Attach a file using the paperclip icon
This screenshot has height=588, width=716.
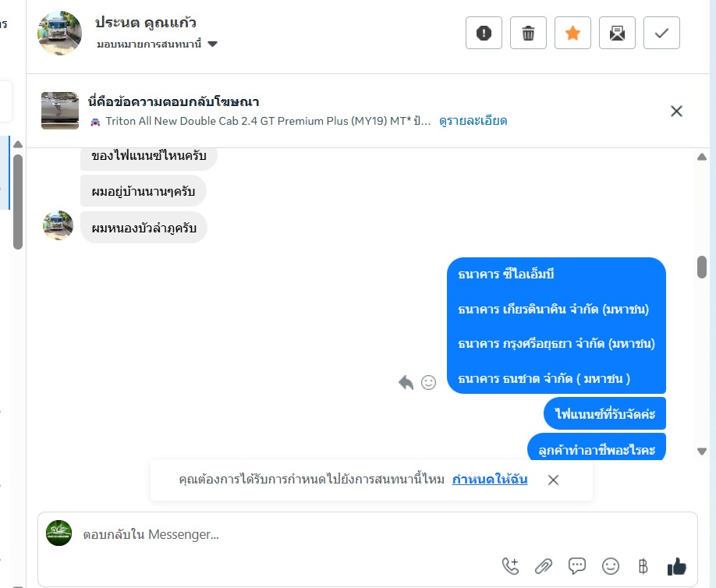[544, 566]
